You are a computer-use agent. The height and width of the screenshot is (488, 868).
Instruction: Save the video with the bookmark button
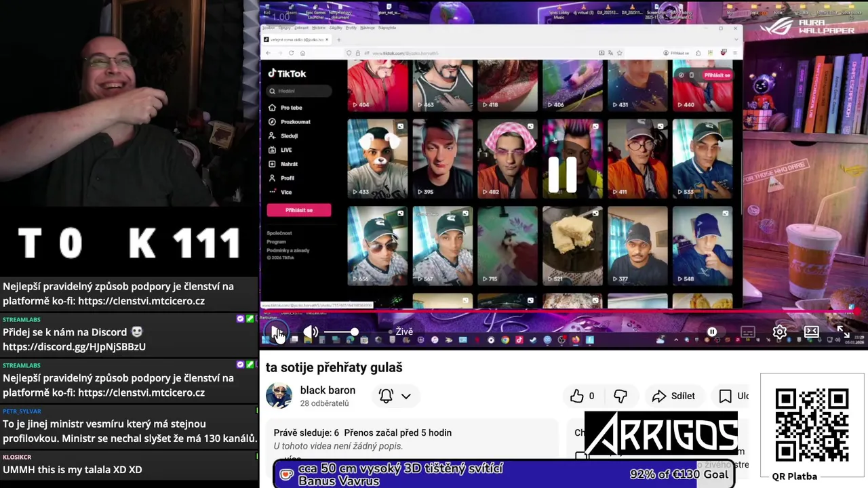[734, 396]
